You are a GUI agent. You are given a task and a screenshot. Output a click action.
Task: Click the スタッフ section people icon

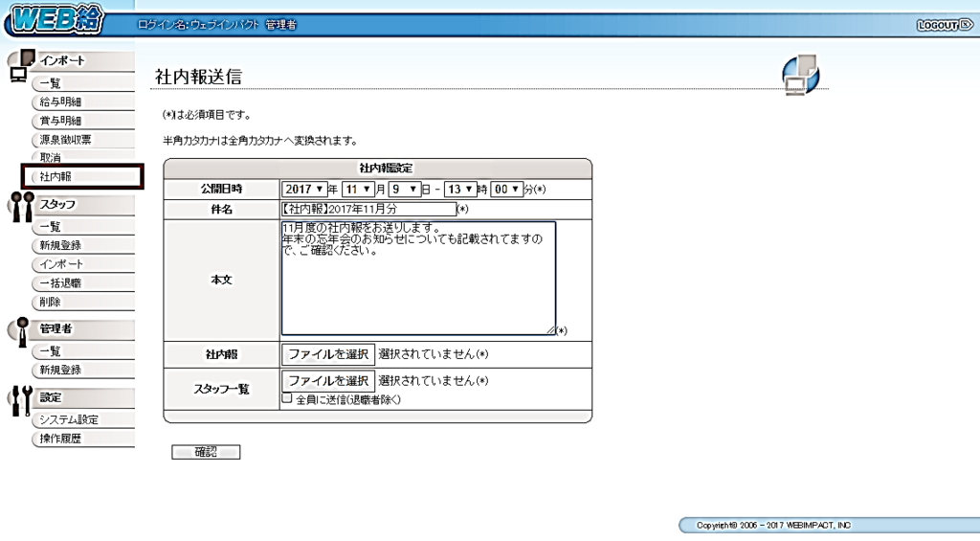22,207
